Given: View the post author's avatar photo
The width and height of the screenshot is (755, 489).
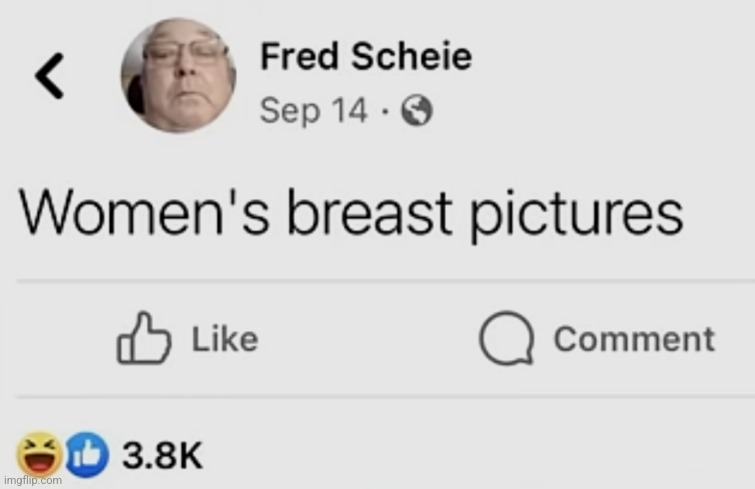Looking at the screenshot, I should coord(179,75).
